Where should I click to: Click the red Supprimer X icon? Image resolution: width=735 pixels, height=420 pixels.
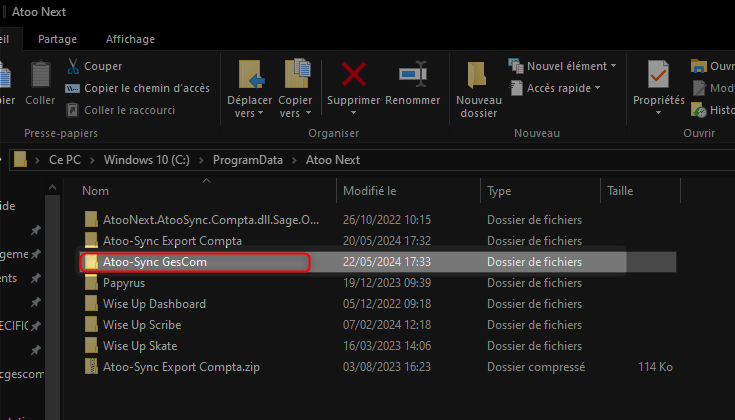pos(353,75)
